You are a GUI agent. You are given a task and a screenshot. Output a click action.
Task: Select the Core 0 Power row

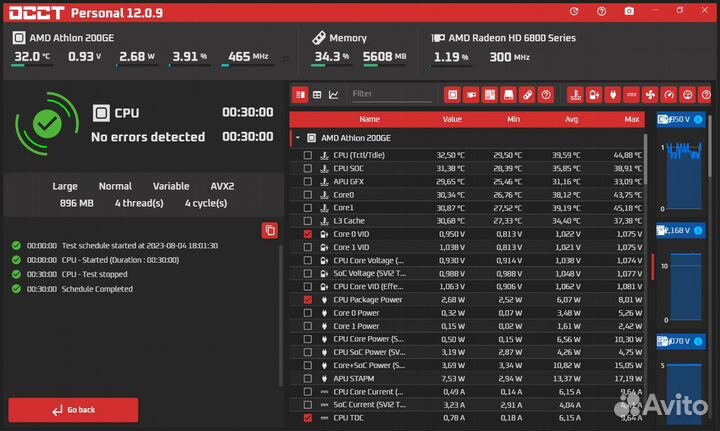[x=467, y=313]
